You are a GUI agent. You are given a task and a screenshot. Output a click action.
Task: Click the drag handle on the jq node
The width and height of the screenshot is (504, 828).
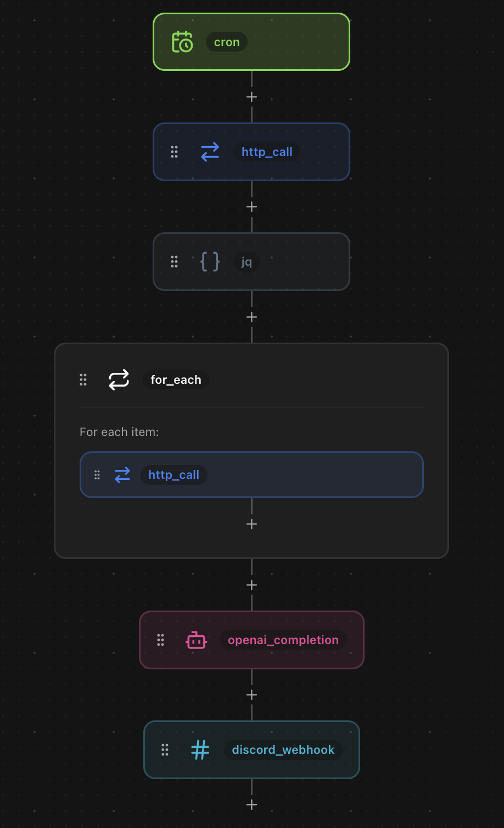(174, 262)
